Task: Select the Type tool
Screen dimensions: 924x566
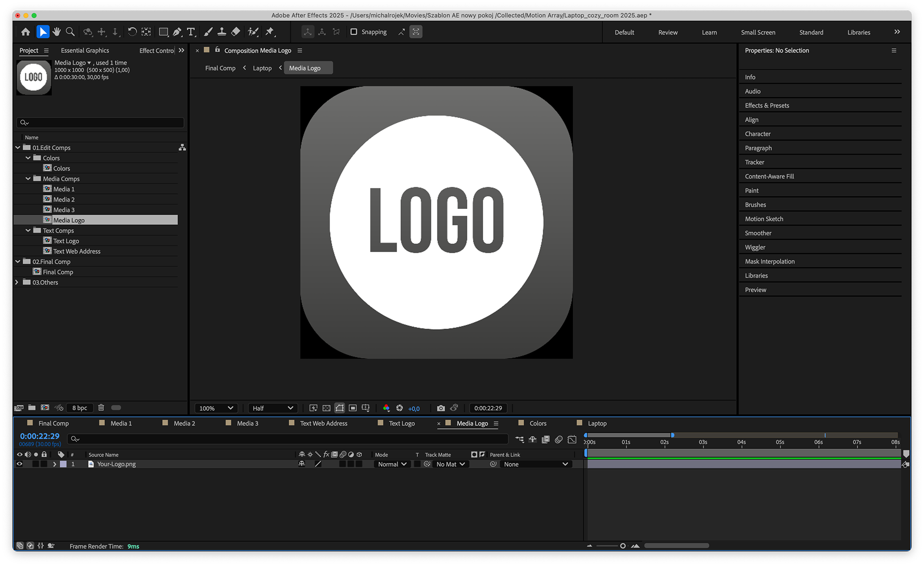Action: click(x=191, y=32)
